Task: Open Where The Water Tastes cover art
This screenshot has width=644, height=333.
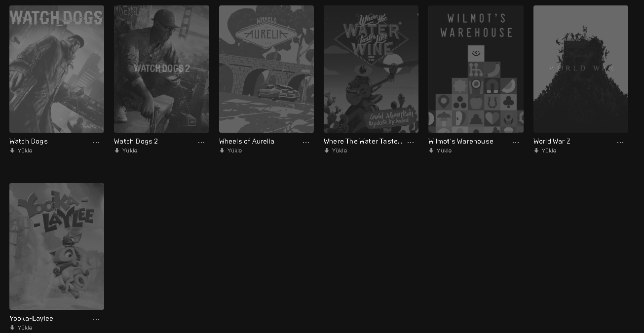Action: click(x=371, y=69)
